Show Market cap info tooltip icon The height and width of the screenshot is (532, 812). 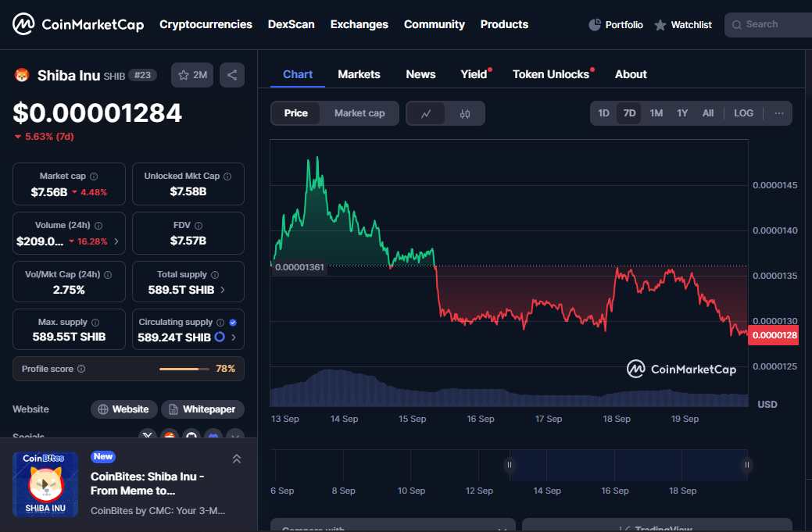[94, 177]
